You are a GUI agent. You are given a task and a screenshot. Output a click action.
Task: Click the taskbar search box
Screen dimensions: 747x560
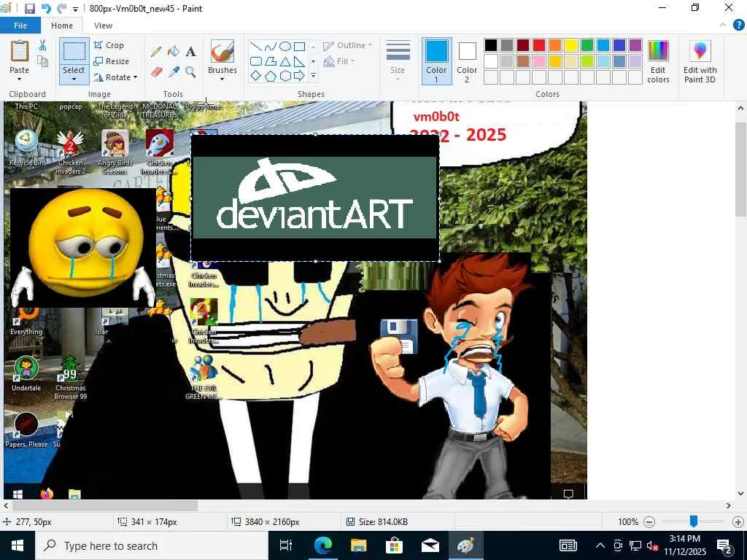pos(152,545)
